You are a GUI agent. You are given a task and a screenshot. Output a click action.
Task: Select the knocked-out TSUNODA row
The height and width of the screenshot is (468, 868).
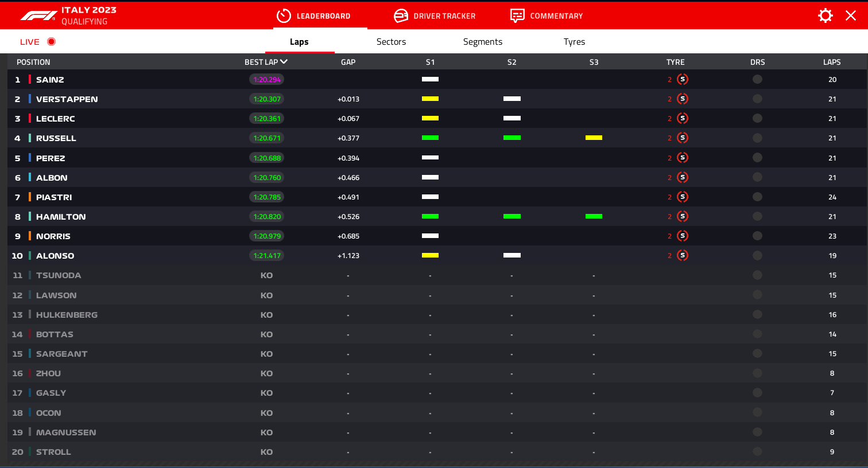pyautogui.click(x=436, y=275)
